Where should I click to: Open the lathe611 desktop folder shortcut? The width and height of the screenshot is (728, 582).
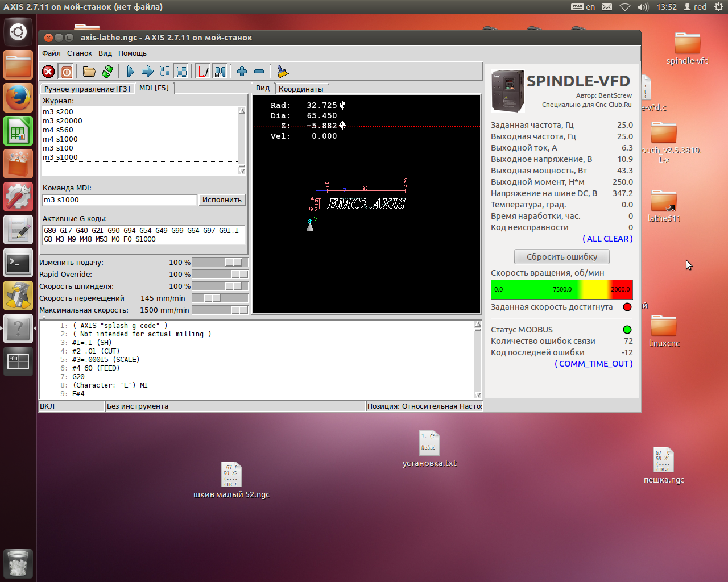664,206
